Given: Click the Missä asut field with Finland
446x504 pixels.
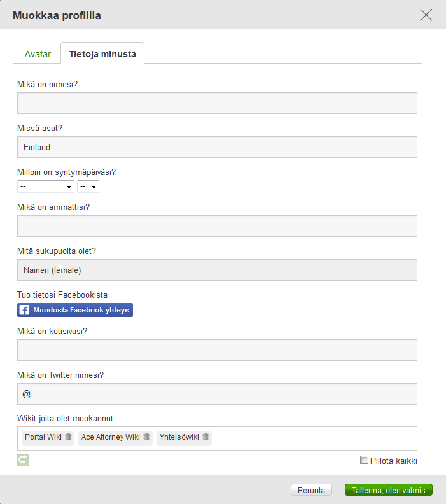Looking at the screenshot, I should (x=217, y=147).
